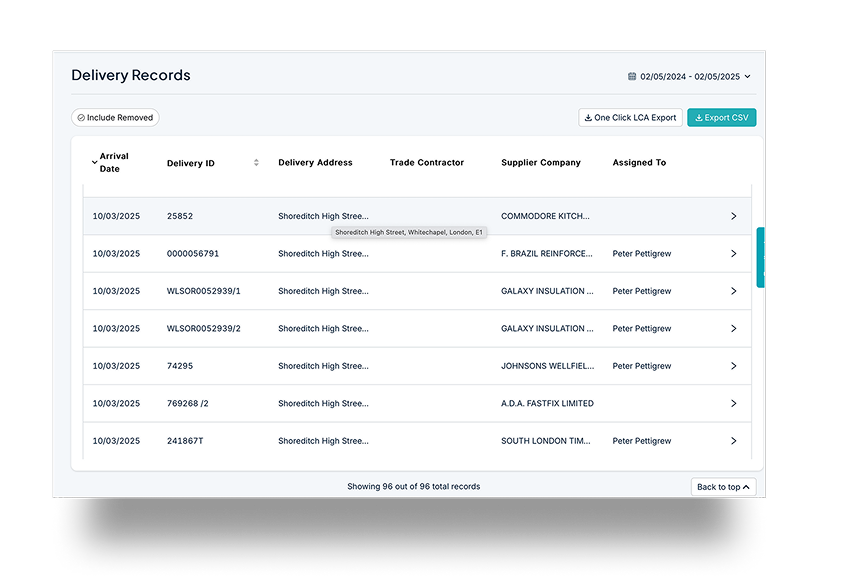The image size is (841, 586).
Task: Click supplier F. BRAZIL REINFORCE...
Action: 547,254
